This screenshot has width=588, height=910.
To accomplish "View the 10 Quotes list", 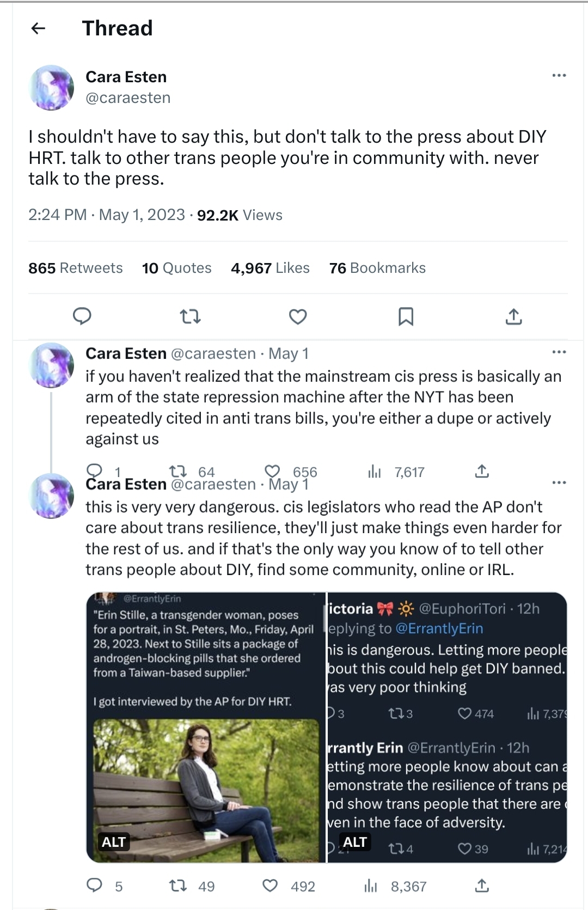I will tap(177, 268).
